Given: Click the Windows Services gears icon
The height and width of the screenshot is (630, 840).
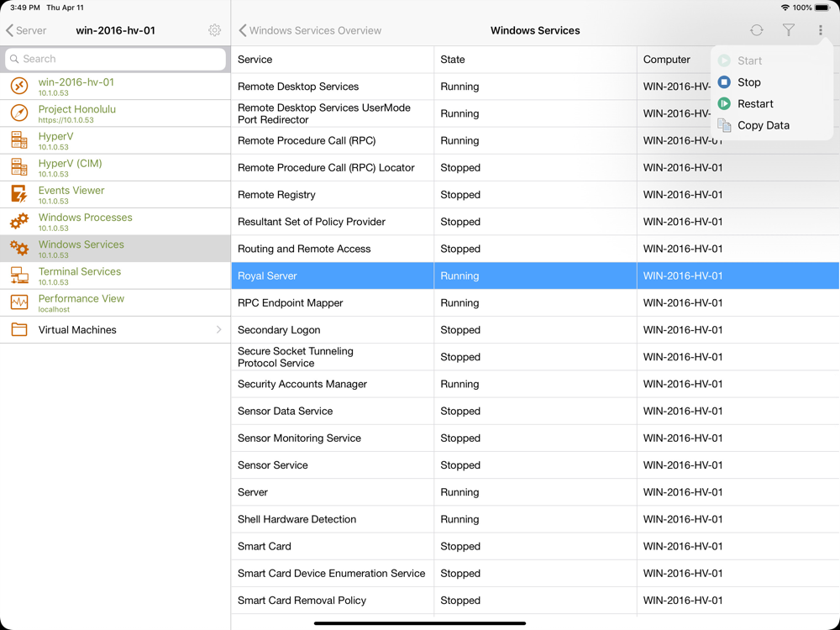Looking at the screenshot, I should [19, 248].
